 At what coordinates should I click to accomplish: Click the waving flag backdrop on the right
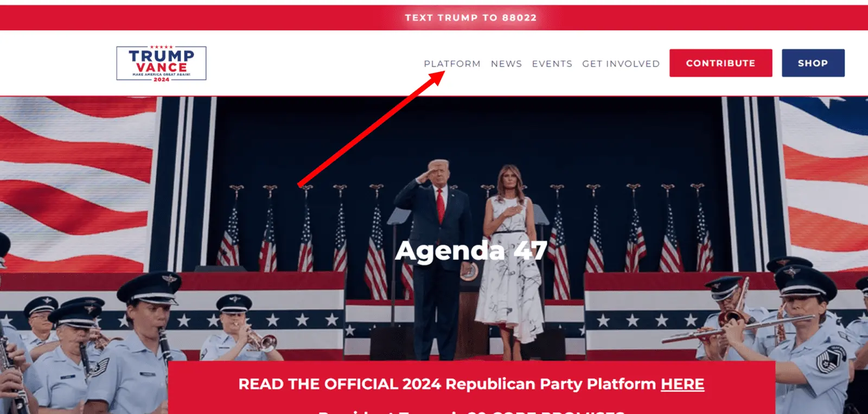tap(824, 179)
